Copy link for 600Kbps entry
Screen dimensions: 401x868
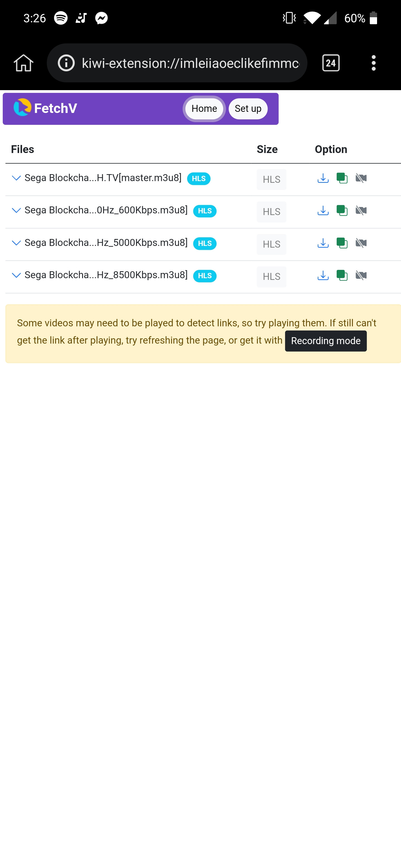coord(342,211)
